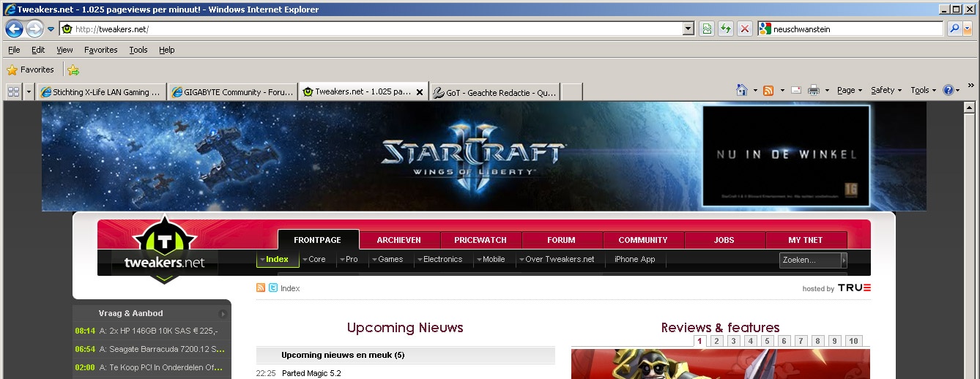Open the search provider options dropdown

pos(968,29)
